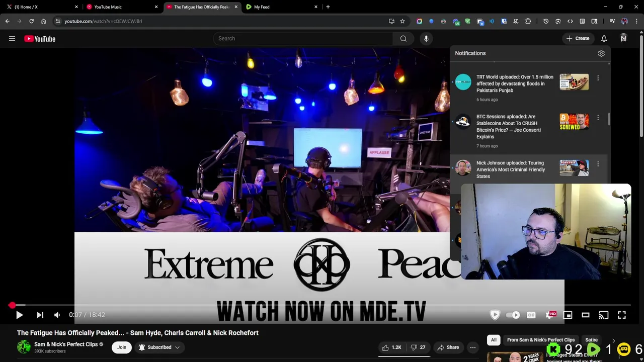Open options for TRT World notification
The image size is (644, 362).
coord(598,78)
